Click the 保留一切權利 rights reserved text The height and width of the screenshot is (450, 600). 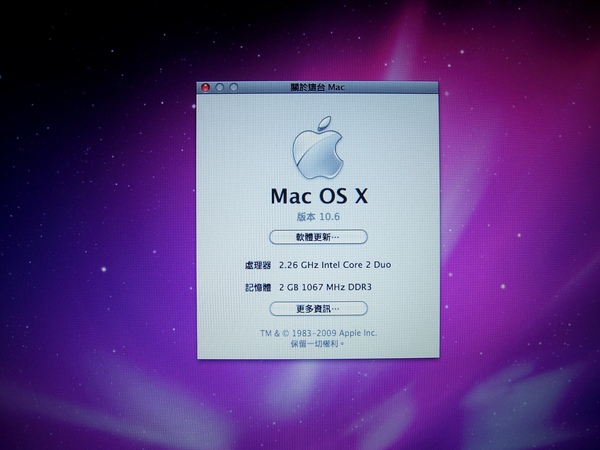[x=318, y=344]
